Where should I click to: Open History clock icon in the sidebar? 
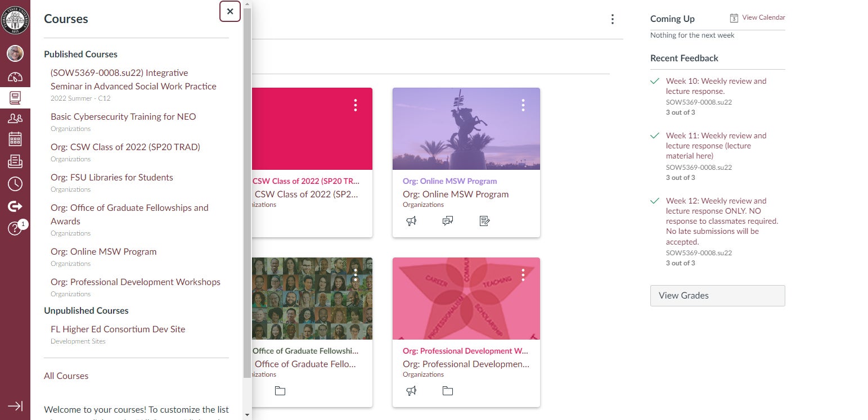point(15,184)
